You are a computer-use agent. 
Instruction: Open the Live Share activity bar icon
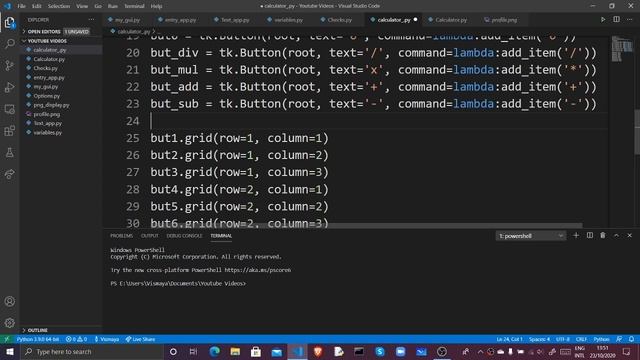pos(10,174)
